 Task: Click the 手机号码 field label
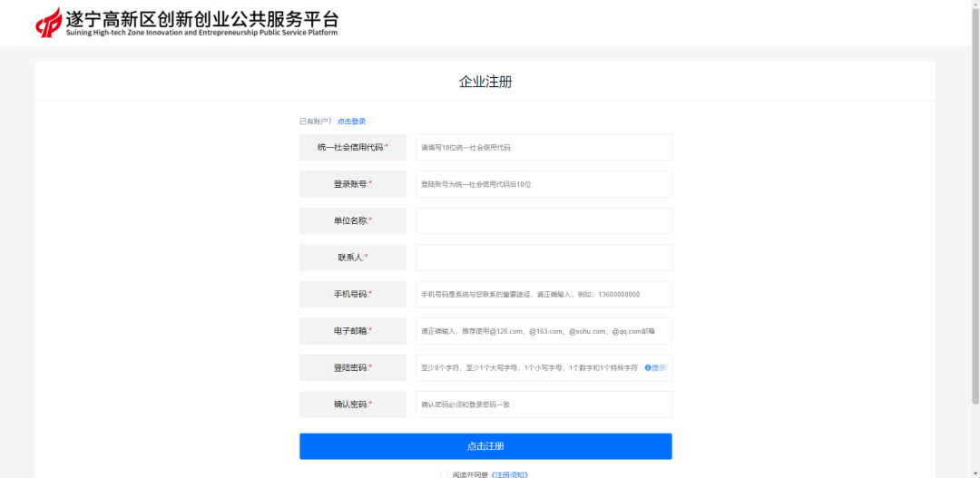[352, 295]
